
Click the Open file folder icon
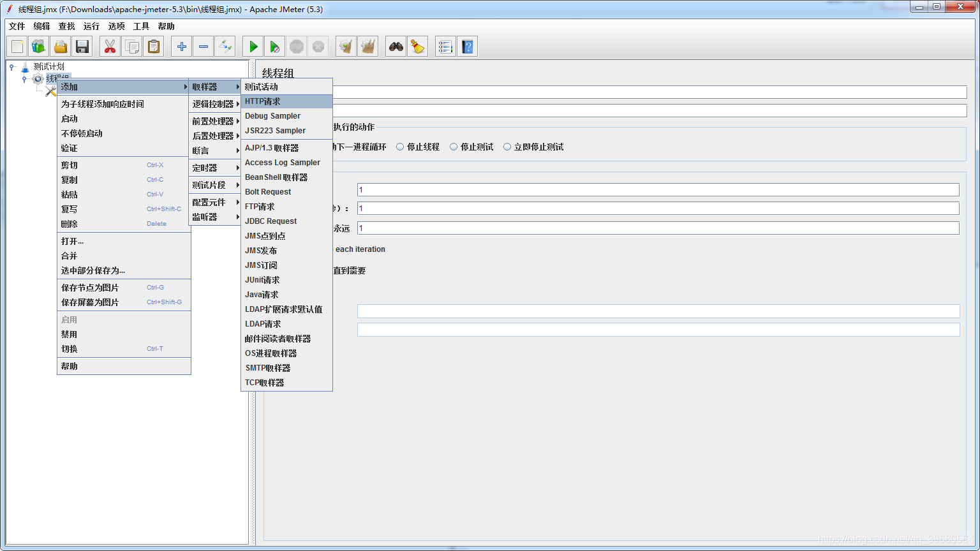click(x=61, y=47)
